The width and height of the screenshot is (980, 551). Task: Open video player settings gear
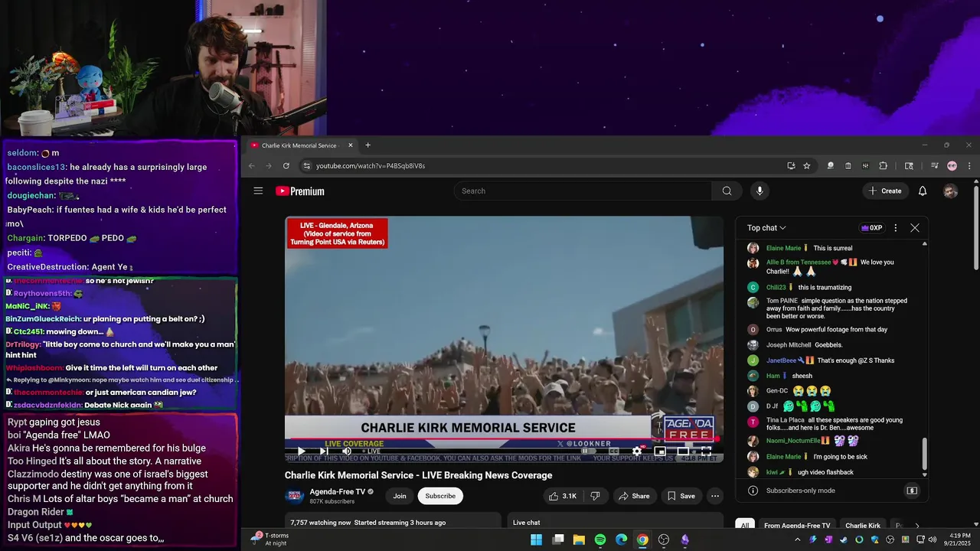637,452
